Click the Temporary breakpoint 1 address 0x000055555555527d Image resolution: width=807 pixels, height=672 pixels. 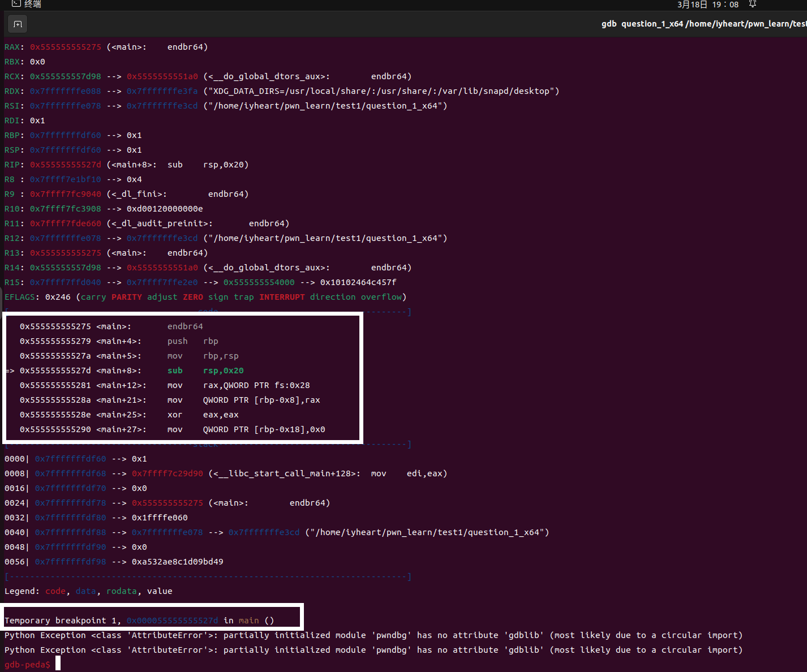173,621
